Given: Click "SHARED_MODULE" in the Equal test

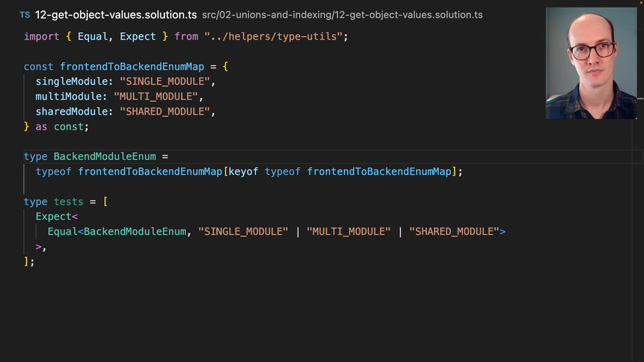Looking at the screenshot, I should pyautogui.click(x=454, y=231).
